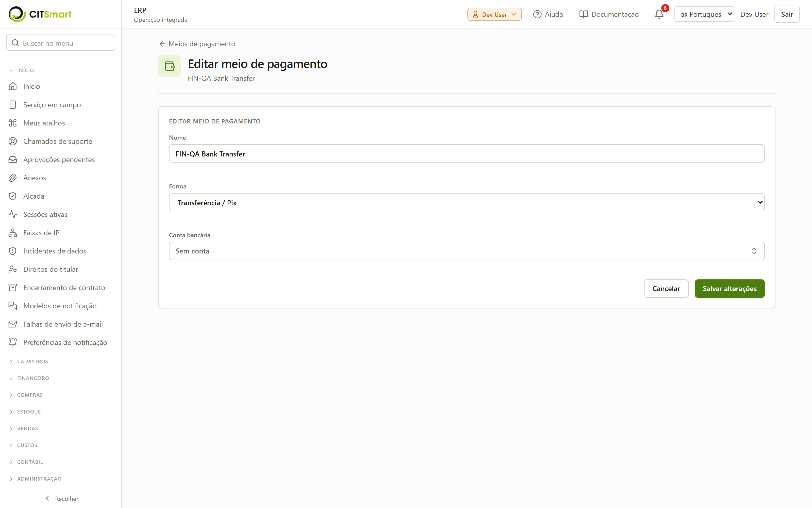Click into the Nome text field
The image size is (812, 508).
467,153
